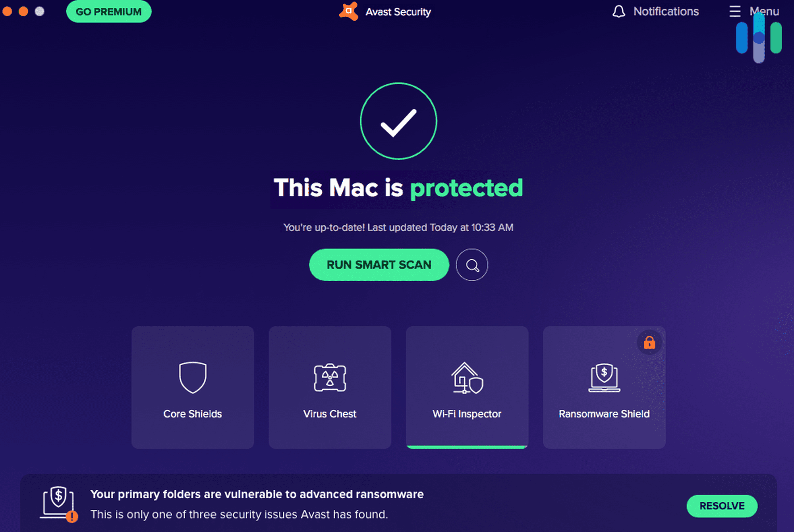Screen dimensions: 794x532
Task: Click the green checkmark protection status
Action: click(x=398, y=124)
